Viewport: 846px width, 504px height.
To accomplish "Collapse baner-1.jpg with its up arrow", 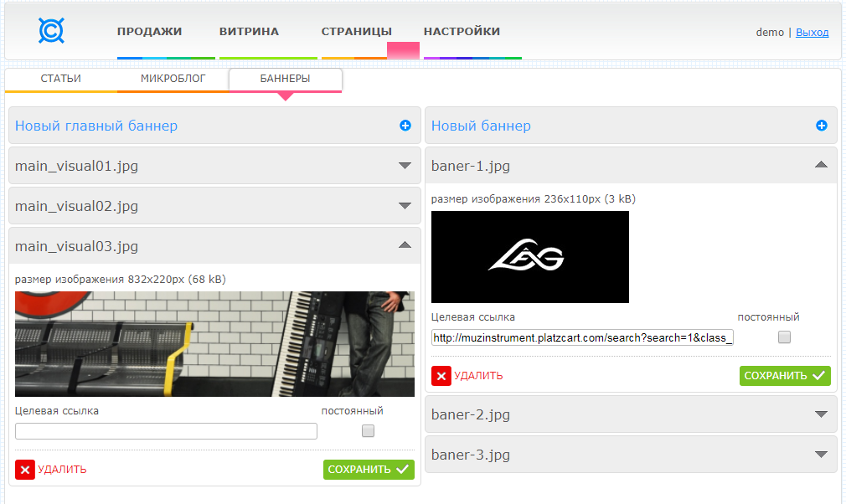I will 821,164.
